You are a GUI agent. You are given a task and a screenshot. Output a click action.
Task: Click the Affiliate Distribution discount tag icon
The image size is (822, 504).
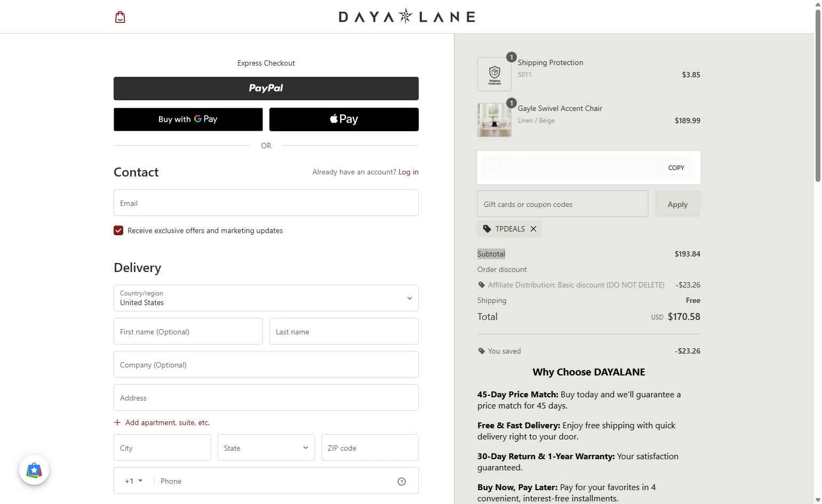pos(482,285)
